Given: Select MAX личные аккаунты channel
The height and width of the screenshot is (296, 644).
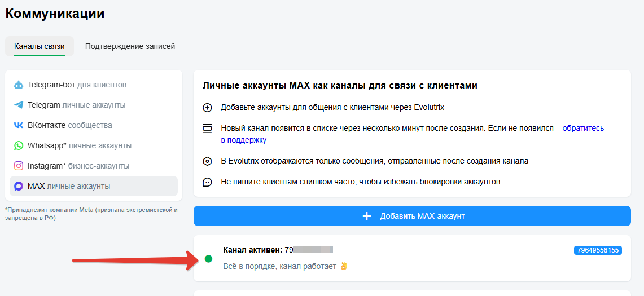Looking at the screenshot, I should (69, 187).
